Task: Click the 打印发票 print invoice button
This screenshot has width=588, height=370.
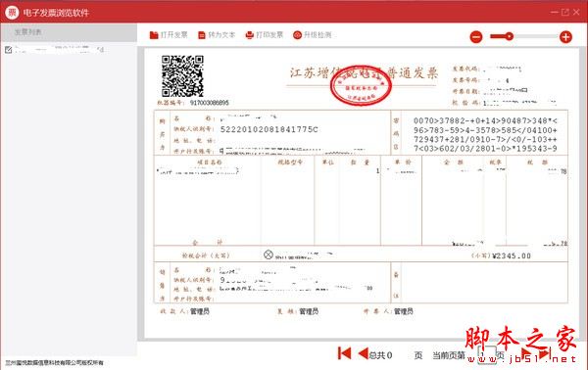Action: [264, 35]
